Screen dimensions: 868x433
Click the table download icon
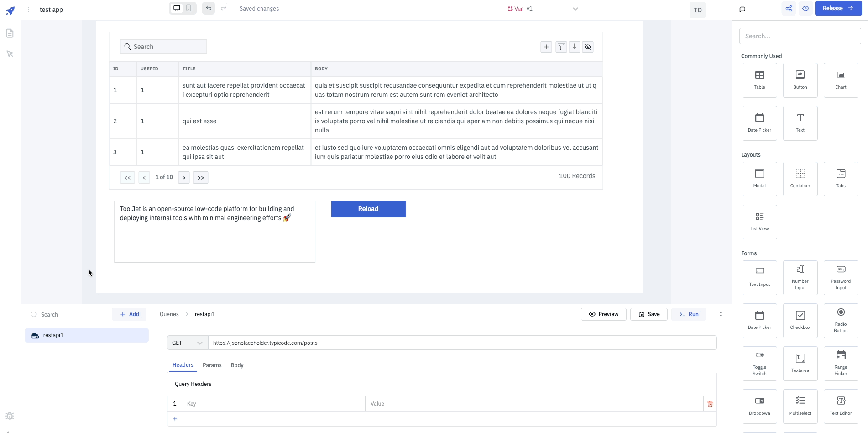575,47
